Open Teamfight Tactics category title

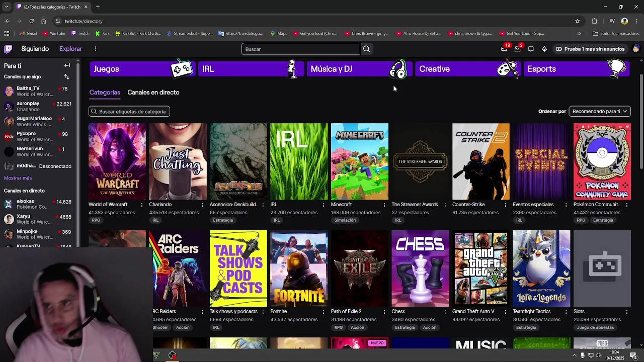tap(531, 312)
